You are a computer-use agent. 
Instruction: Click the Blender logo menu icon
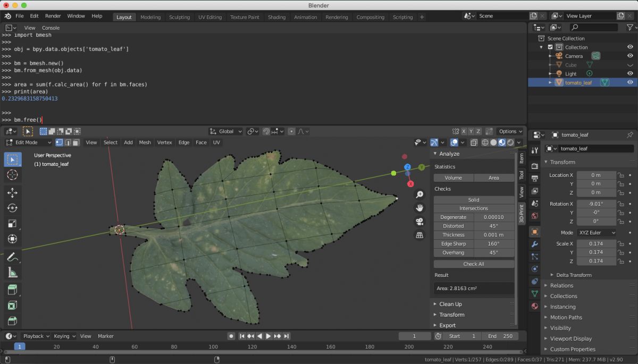tap(7, 16)
